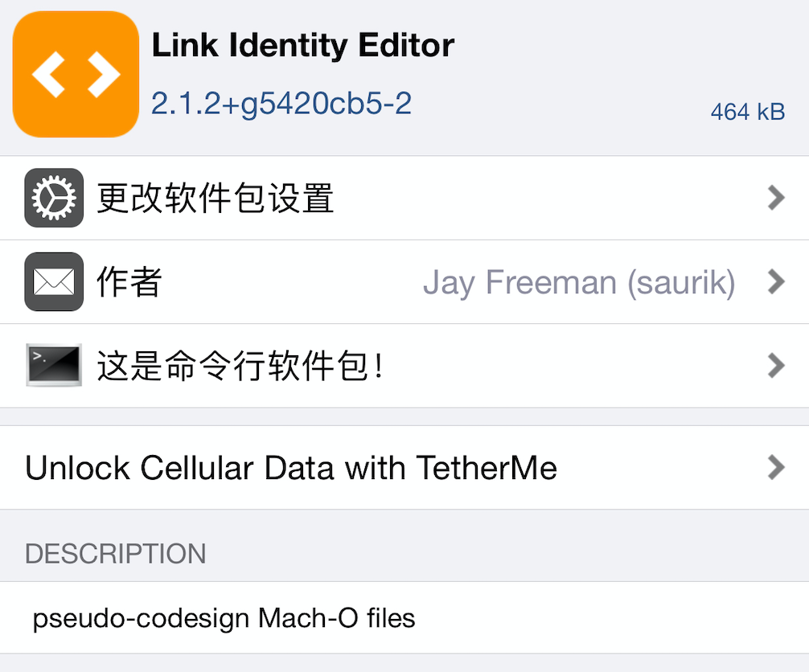Tap the DESCRIPTION section header
Image resolution: width=809 pixels, height=672 pixels.
[116, 554]
